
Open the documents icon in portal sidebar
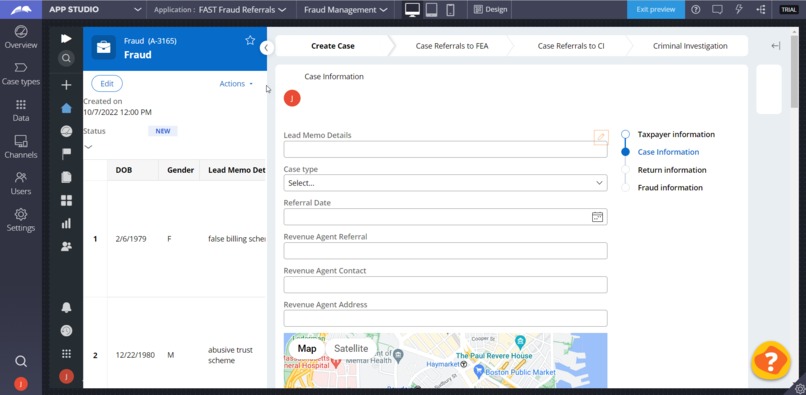tap(66, 177)
